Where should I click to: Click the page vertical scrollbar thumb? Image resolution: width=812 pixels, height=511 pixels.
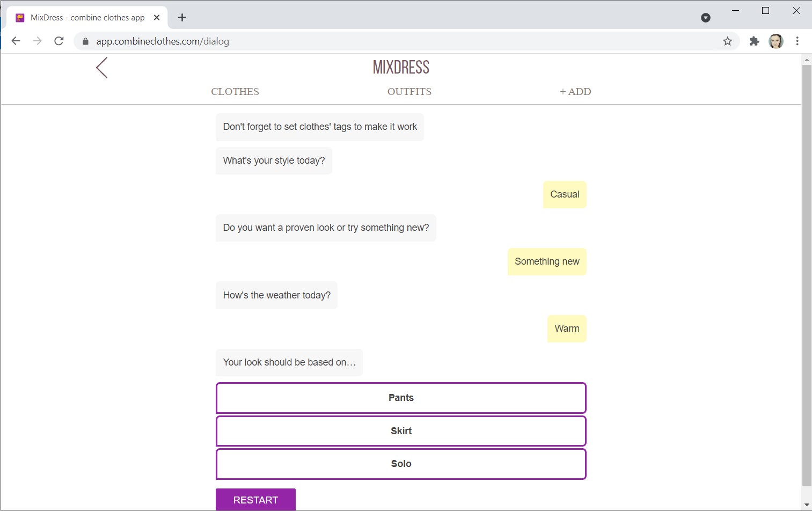tap(807, 275)
